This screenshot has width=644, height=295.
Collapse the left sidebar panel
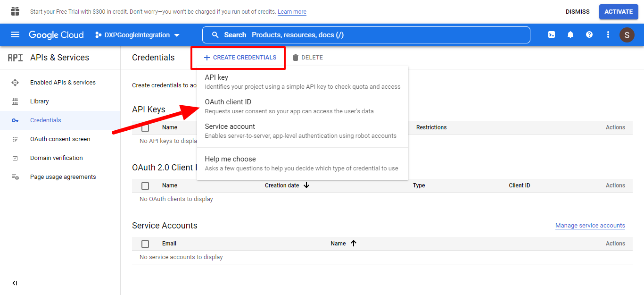click(15, 283)
